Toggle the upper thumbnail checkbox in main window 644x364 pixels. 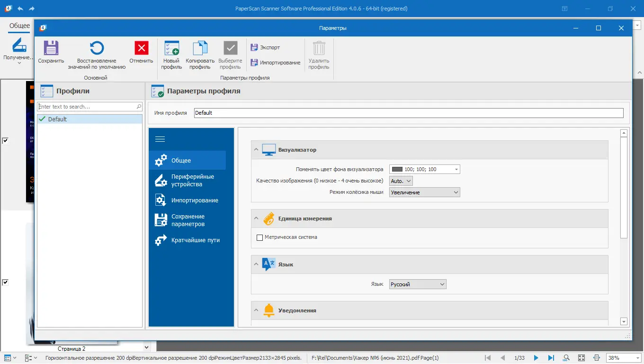(x=5, y=140)
